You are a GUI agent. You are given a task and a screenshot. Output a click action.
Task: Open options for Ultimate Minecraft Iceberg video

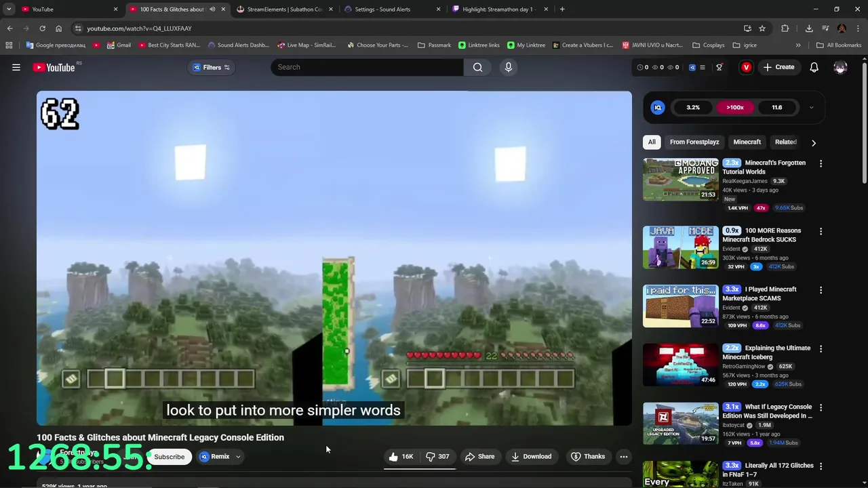click(x=821, y=349)
